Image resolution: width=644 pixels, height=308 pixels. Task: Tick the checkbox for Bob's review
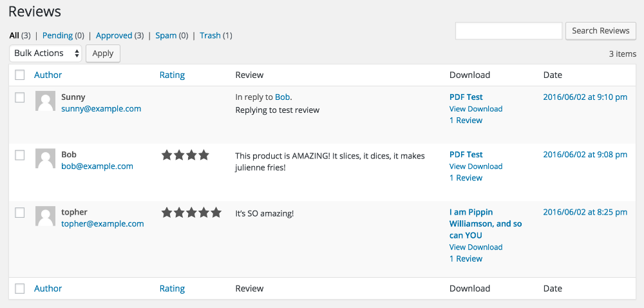[x=20, y=155]
